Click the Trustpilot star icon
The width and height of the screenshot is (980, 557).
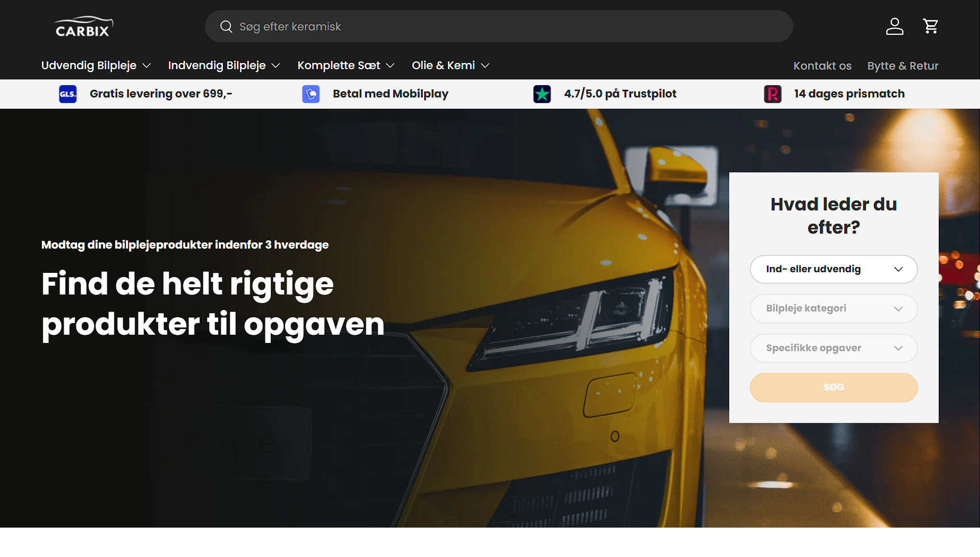(x=542, y=94)
